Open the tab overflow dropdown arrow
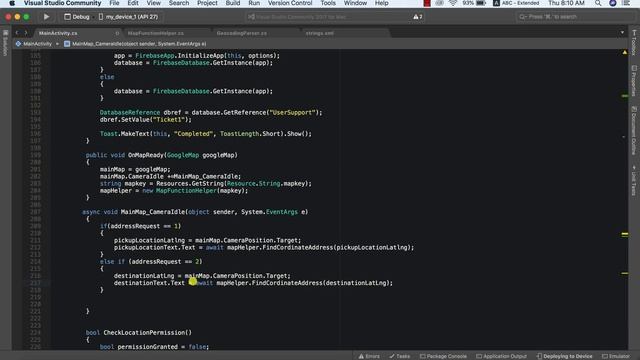This screenshot has width=640, height=360. tap(622, 33)
